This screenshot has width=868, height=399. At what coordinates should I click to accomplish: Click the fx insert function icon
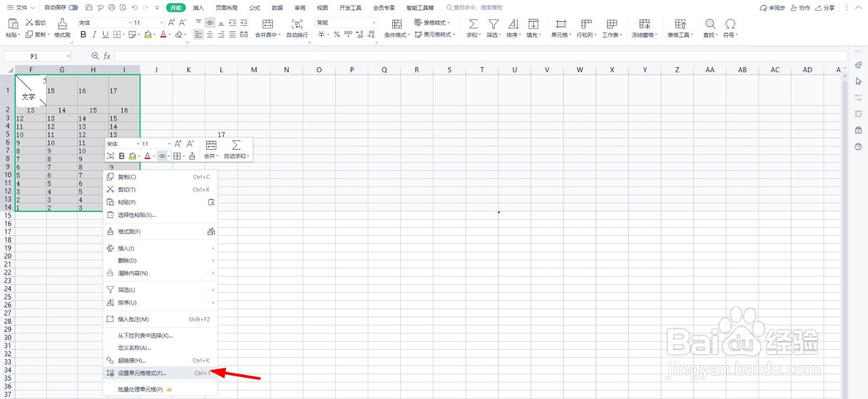(x=107, y=56)
